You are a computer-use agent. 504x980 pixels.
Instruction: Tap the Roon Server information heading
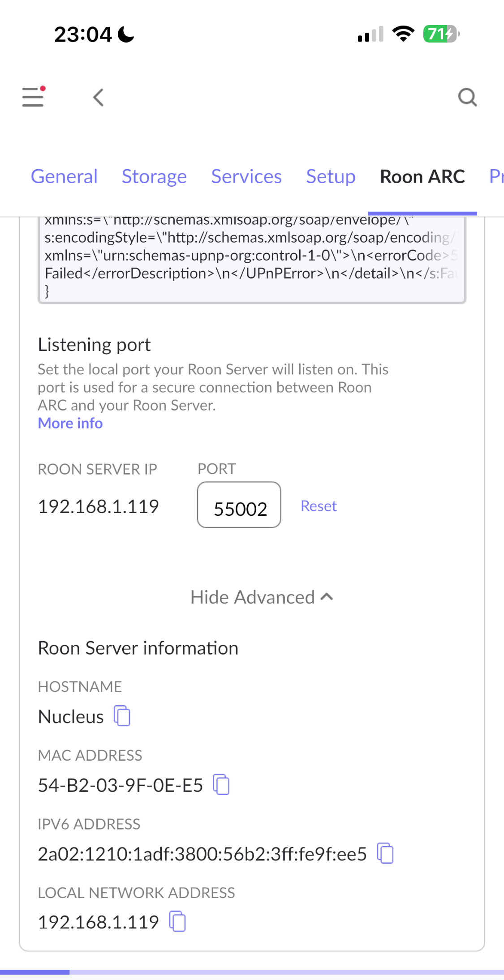click(x=138, y=648)
